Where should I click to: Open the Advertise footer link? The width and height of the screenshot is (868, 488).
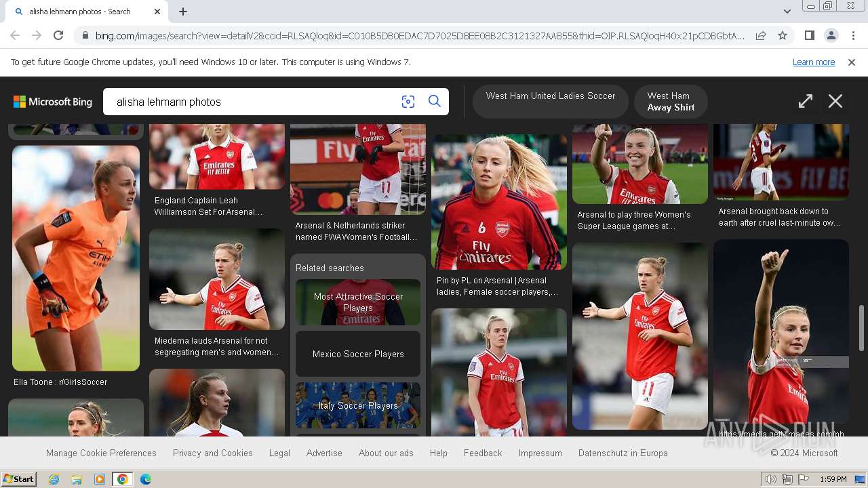(x=324, y=453)
